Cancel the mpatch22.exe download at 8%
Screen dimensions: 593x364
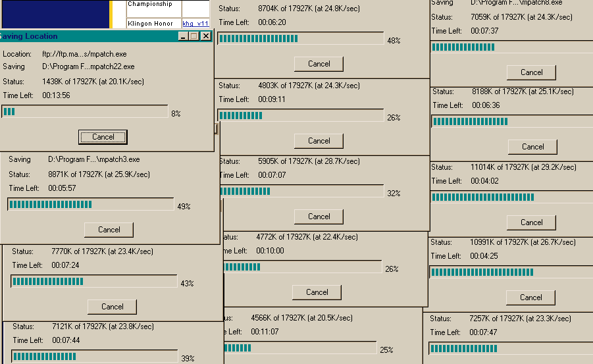(x=103, y=137)
